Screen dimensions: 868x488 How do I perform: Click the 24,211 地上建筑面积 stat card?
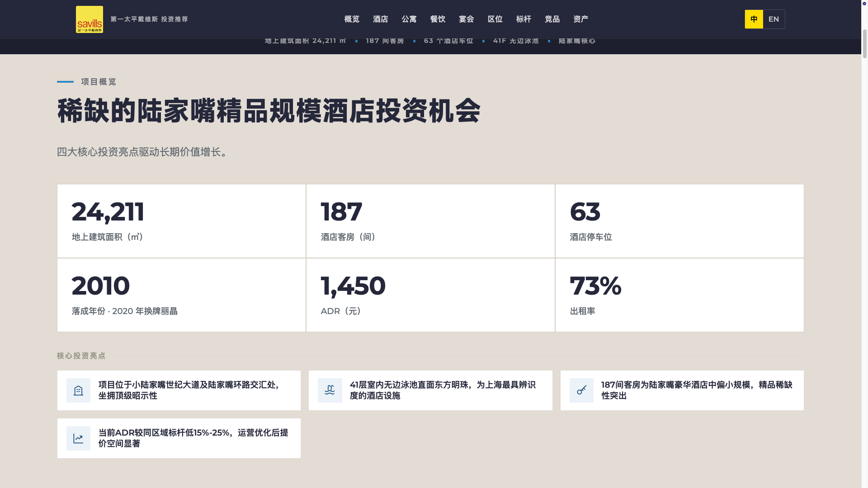[181, 221]
